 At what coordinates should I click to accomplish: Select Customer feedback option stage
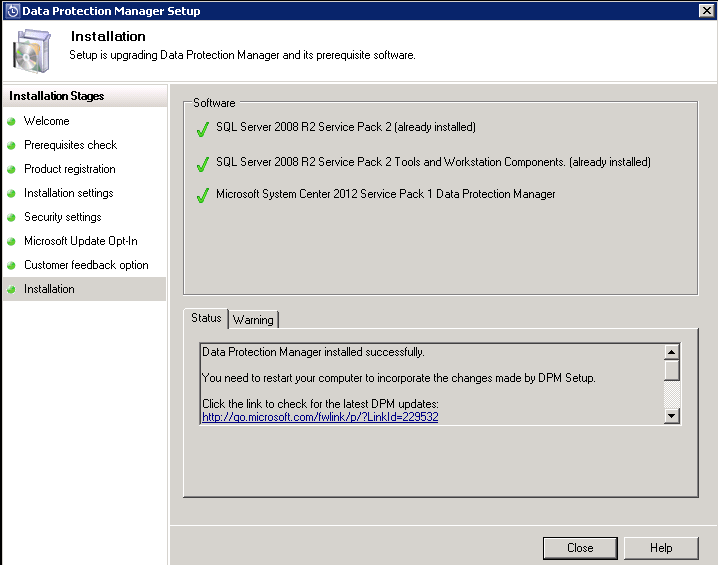[x=86, y=265]
